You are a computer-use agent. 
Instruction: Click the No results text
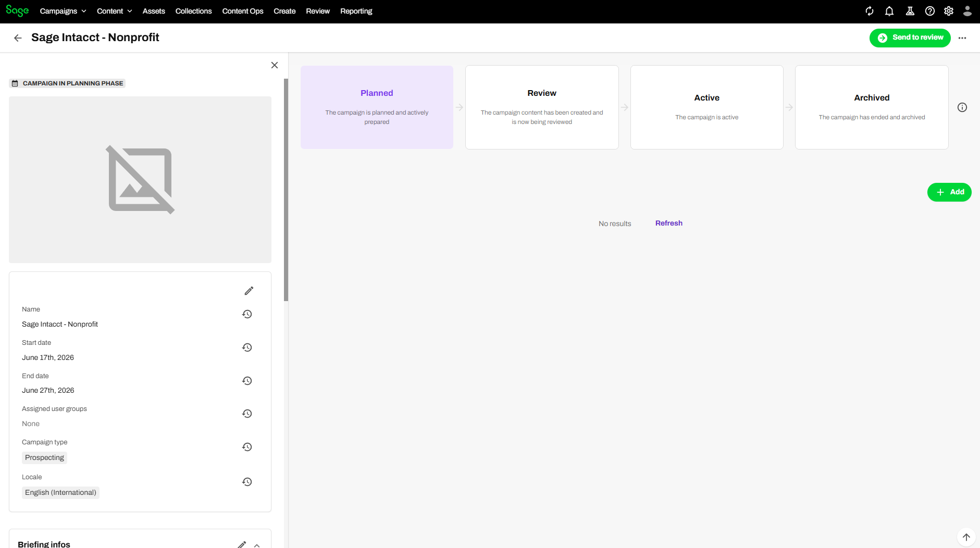(615, 223)
